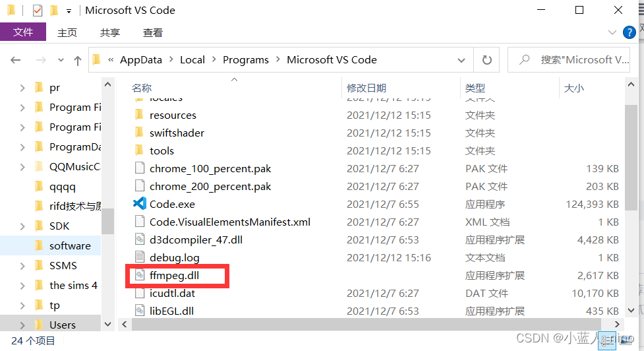Open the 文件 menu tab
Screen dimensions: 644x351
23,32
